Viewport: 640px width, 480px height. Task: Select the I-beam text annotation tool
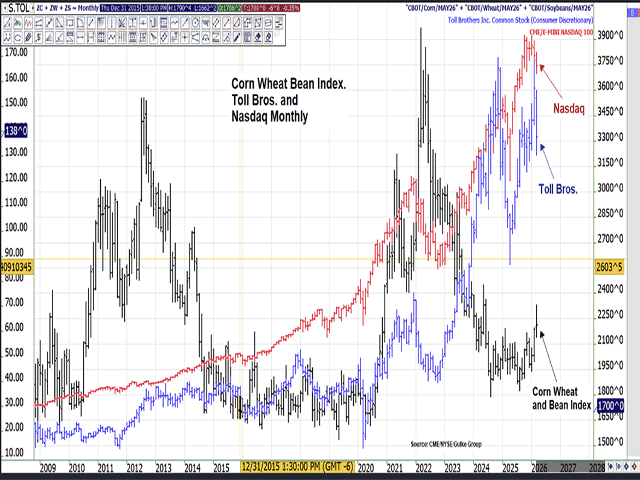133,23
